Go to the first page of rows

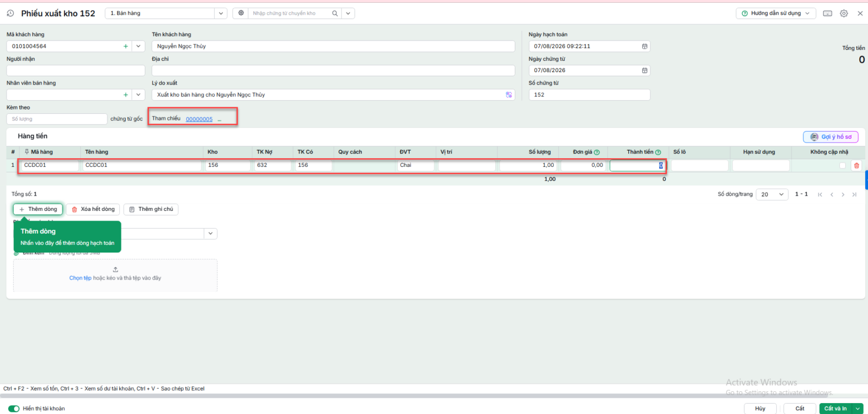(x=820, y=195)
